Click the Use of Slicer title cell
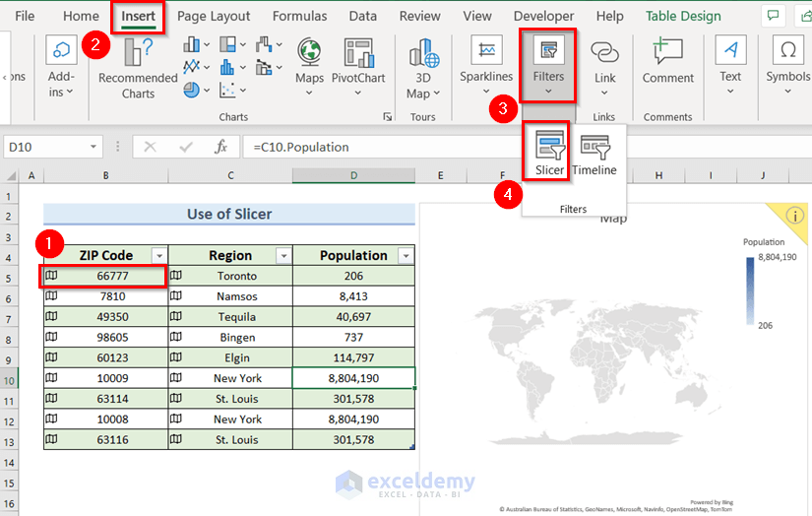This screenshot has width=812, height=516. coord(229,214)
